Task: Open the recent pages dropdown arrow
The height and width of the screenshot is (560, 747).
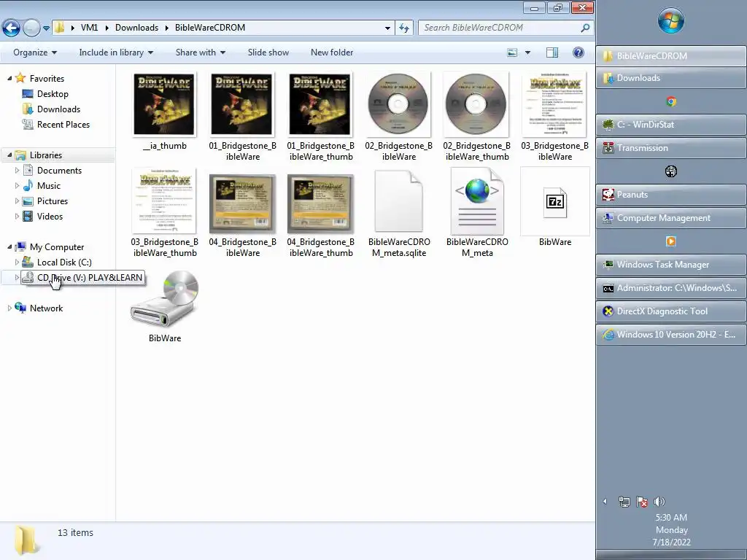Action: [x=46, y=28]
